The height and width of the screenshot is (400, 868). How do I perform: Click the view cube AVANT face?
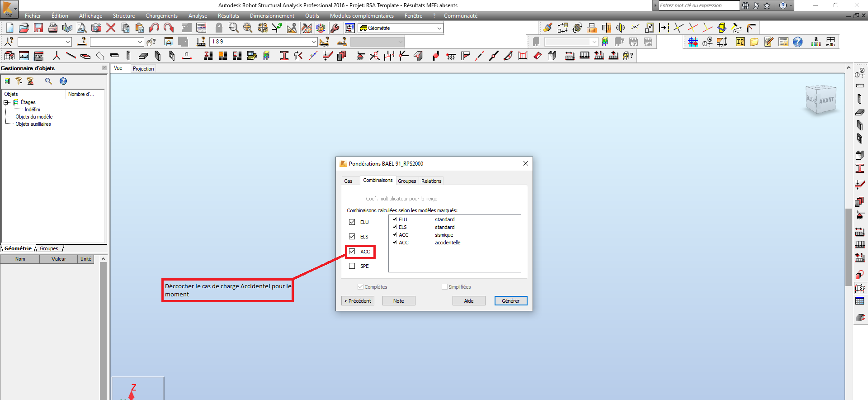(826, 100)
